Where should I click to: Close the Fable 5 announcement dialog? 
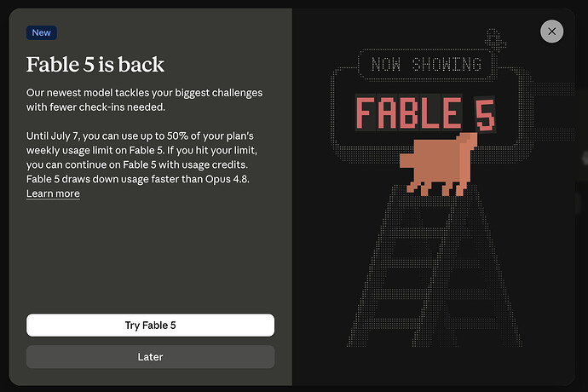pos(551,32)
